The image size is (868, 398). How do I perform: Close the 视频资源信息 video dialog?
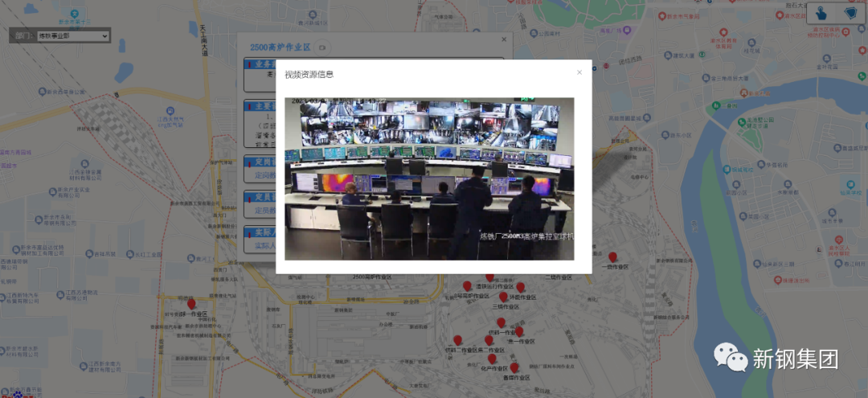click(x=579, y=72)
